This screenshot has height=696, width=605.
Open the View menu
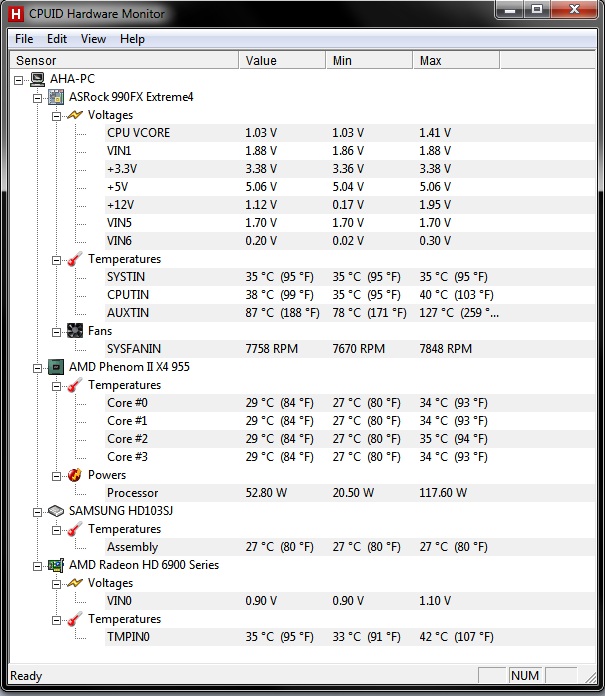point(93,39)
